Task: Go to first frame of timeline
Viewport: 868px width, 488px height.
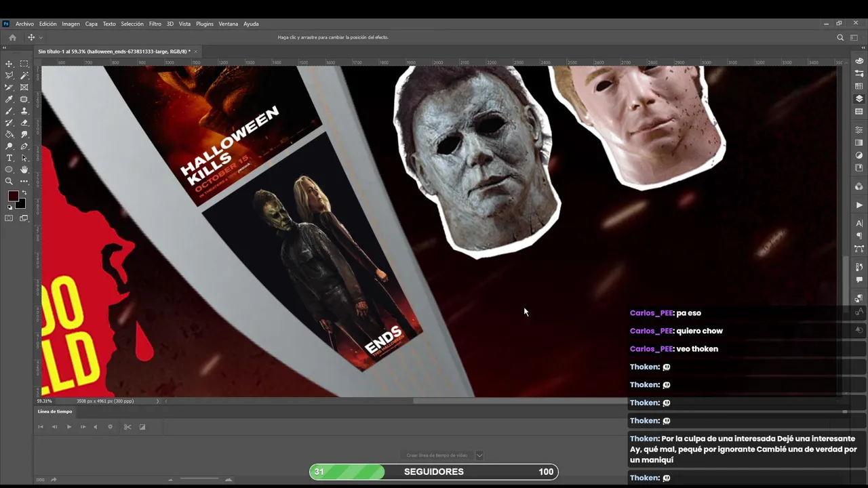Action: (x=41, y=427)
